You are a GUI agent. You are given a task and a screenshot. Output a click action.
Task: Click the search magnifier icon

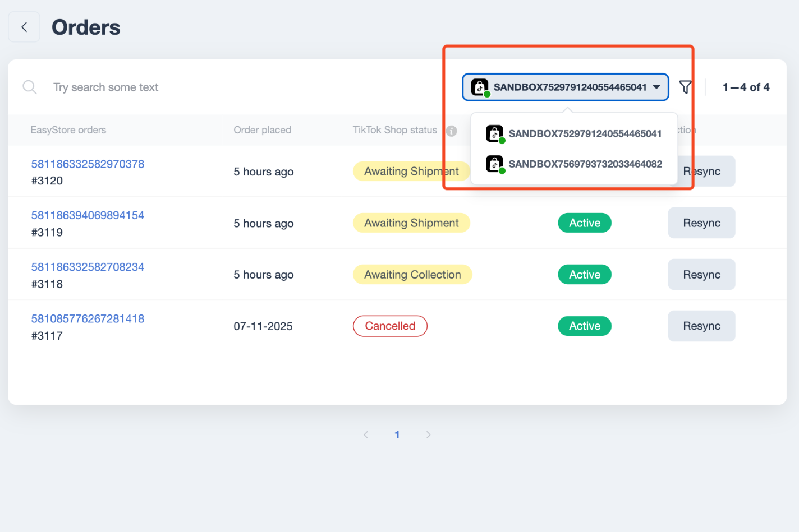(29, 87)
